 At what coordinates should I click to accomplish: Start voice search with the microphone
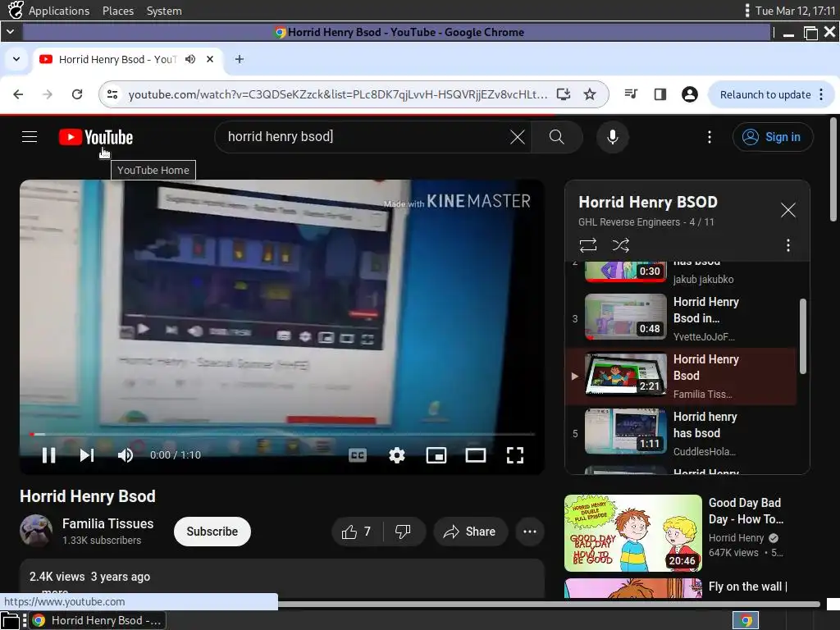(x=612, y=137)
